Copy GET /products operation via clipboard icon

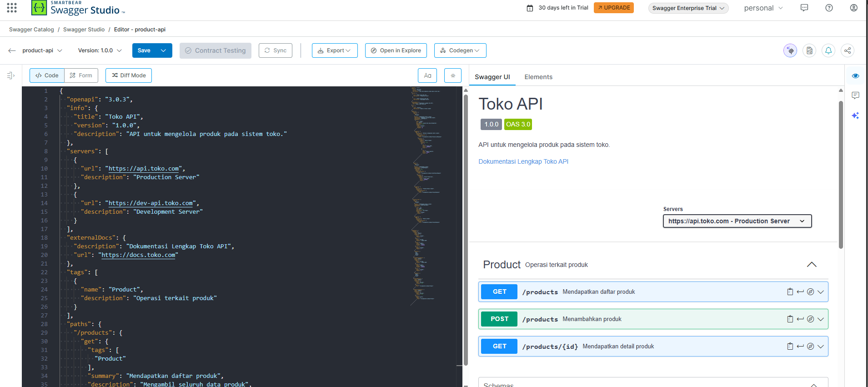(x=790, y=292)
